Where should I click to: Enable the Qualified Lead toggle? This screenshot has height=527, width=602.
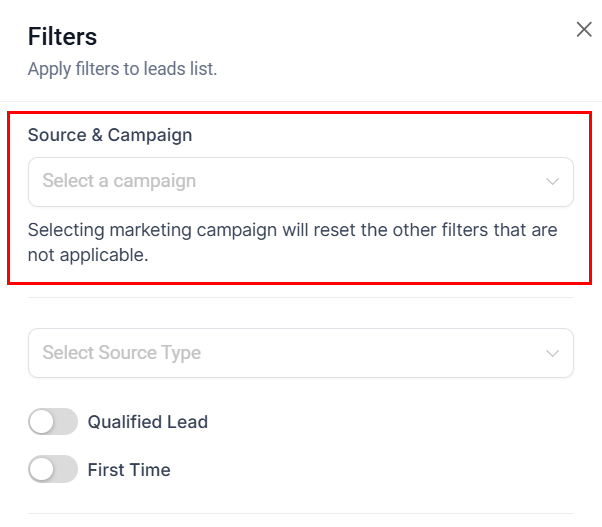tap(53, 422)
